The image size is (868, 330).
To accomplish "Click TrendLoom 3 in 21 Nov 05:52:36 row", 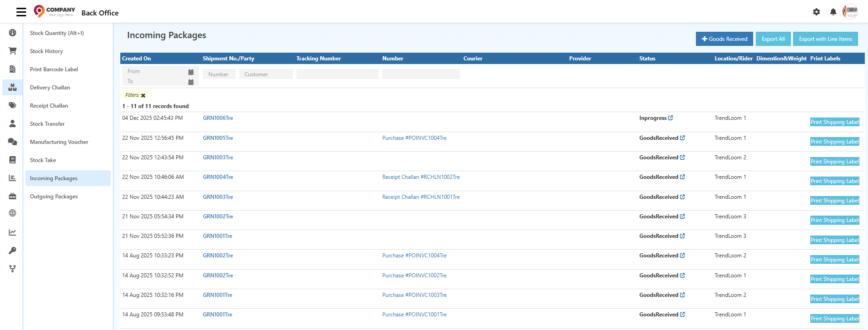I will pos(730,236).
